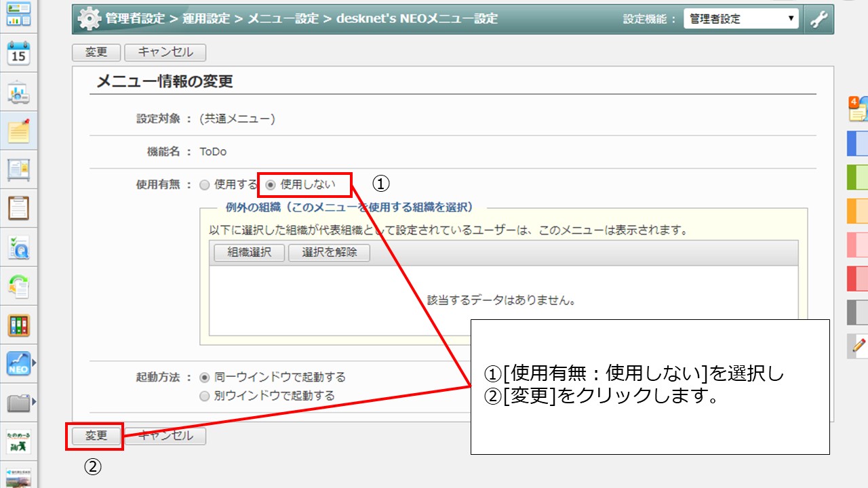This screenshot has height=488, width=868.
Task: Pick the pink sticky note color tab
Action: pos(858,245)
